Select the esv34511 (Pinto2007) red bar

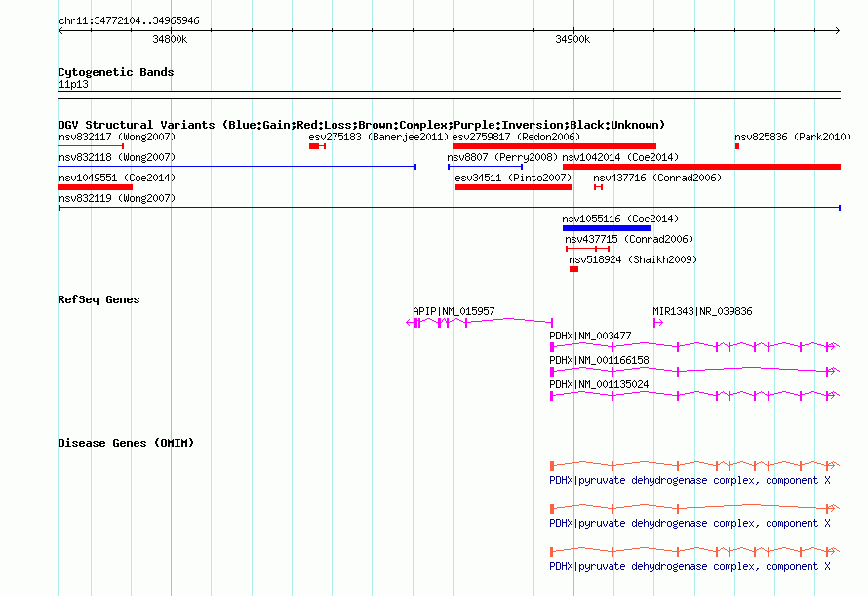coord(513,187)
